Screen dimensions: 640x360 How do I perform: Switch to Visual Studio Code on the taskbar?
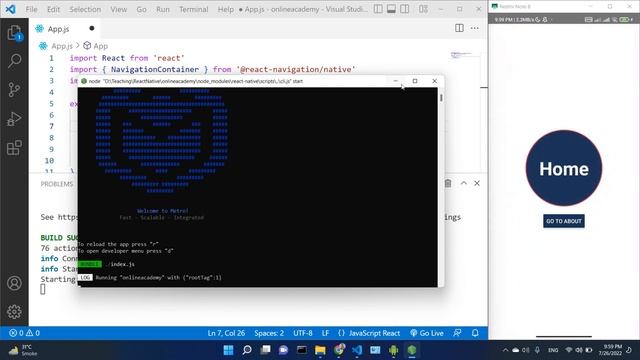[x=357, y=350]
